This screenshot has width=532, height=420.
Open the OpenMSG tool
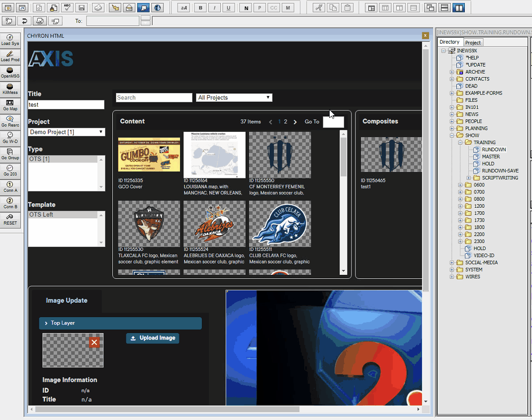click(10, 73)
